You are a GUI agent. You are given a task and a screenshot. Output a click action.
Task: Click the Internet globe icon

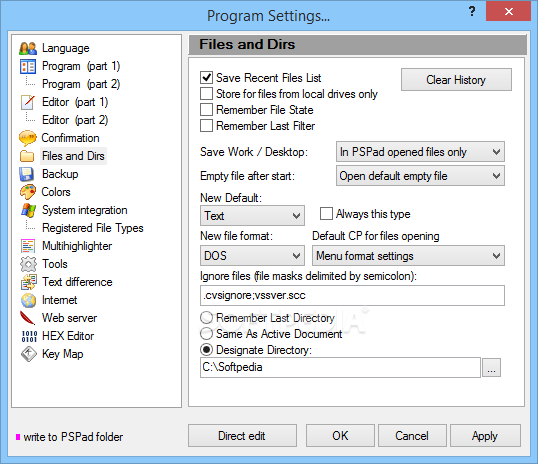click(x=28, y=300)
